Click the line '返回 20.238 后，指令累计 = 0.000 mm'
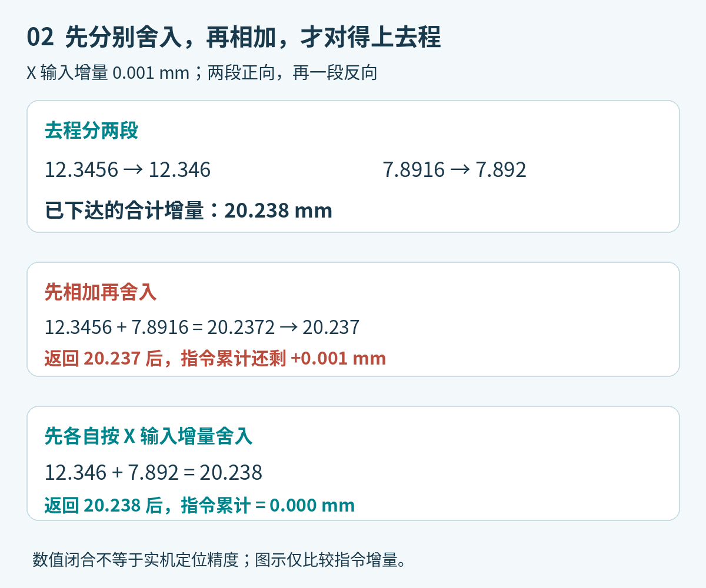Viewport: 706px width, 588px height. pyautogui.click(x=200, y=505)
